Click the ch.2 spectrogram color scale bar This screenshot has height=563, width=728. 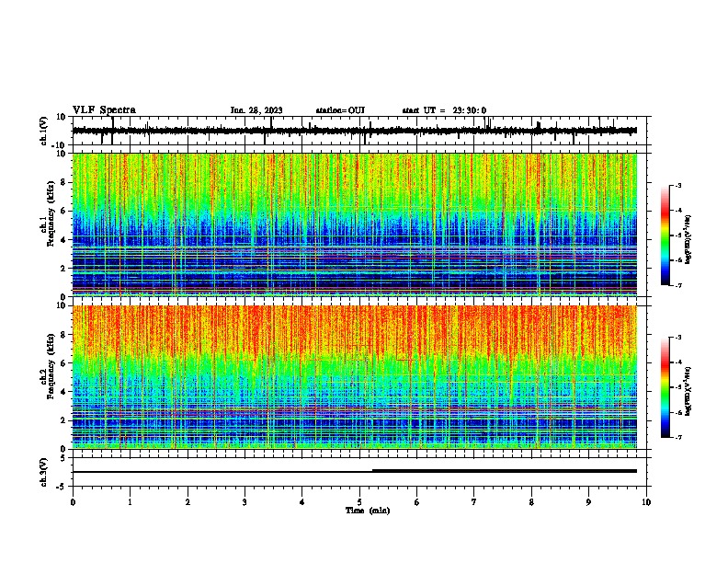[665, 387]
